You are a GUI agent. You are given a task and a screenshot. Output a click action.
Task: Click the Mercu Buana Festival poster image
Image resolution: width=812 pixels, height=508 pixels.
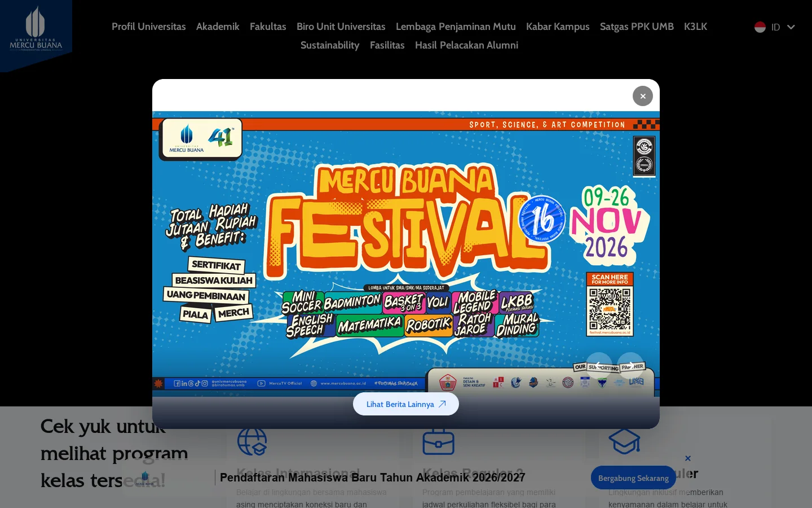[x=406, y=254]
